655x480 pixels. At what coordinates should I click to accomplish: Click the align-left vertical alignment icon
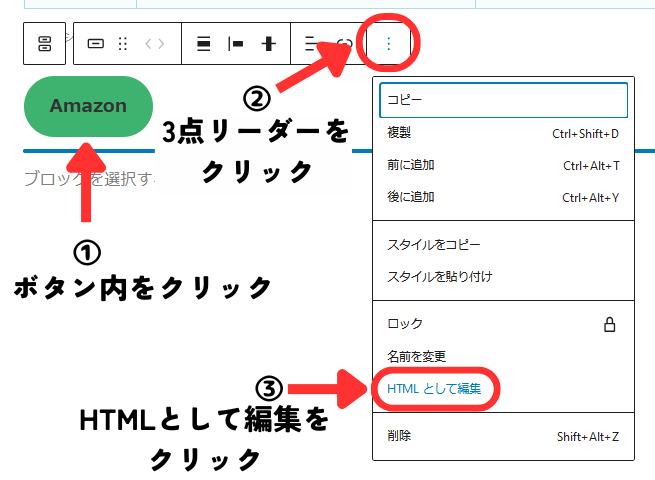click(x=236, y=43)
